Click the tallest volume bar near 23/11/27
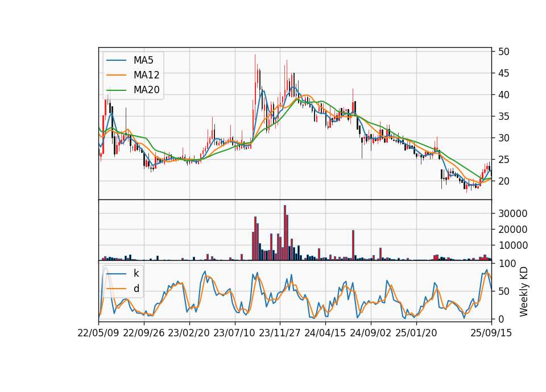The image size is (546, 392). click(285, 233)
